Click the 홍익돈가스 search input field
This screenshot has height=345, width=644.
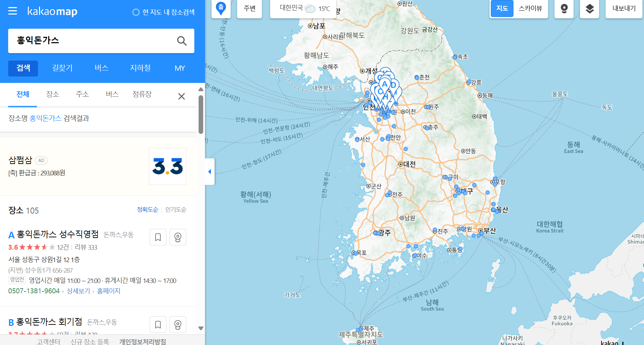[x=92, y=41]
